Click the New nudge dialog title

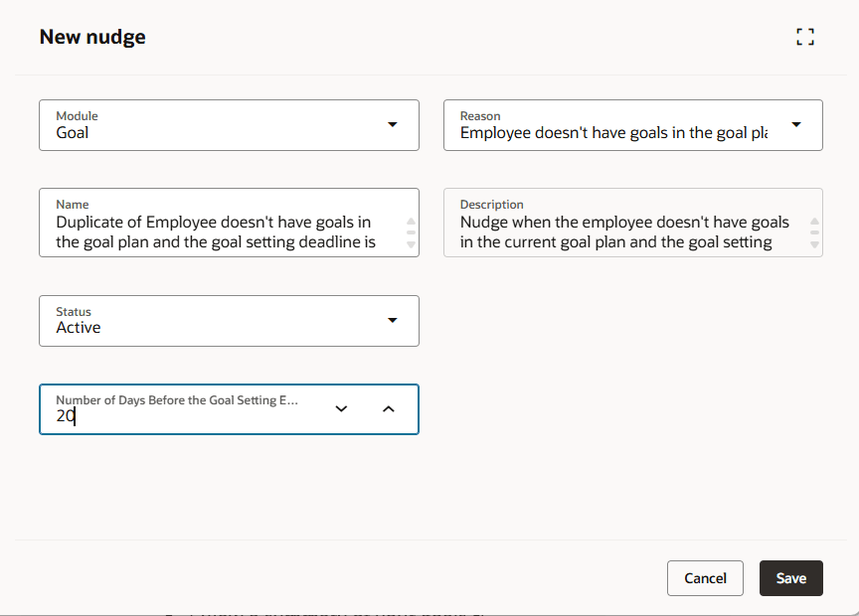92,38
